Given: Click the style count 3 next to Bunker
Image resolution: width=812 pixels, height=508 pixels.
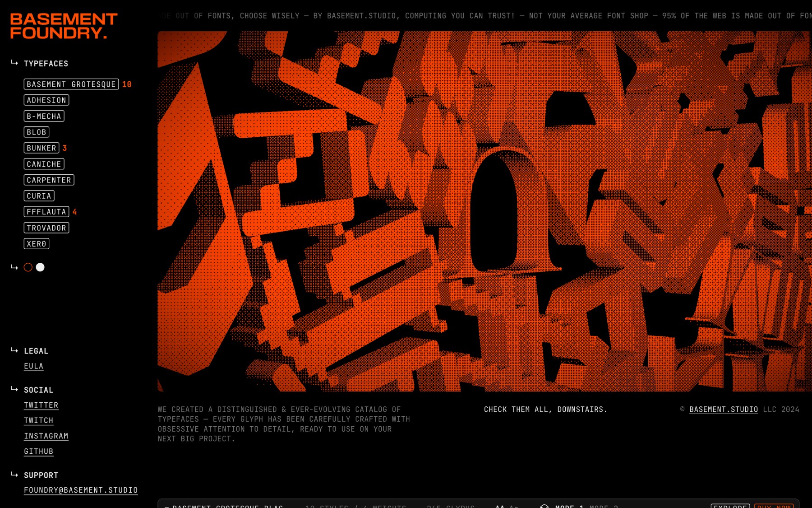Looking at the screenshot, I should coord(65,148).
